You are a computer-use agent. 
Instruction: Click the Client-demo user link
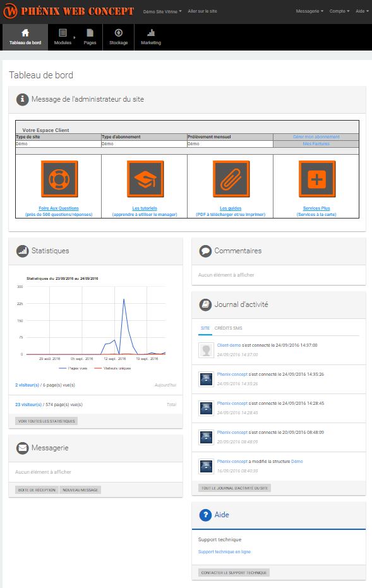[x=229, y=345]
